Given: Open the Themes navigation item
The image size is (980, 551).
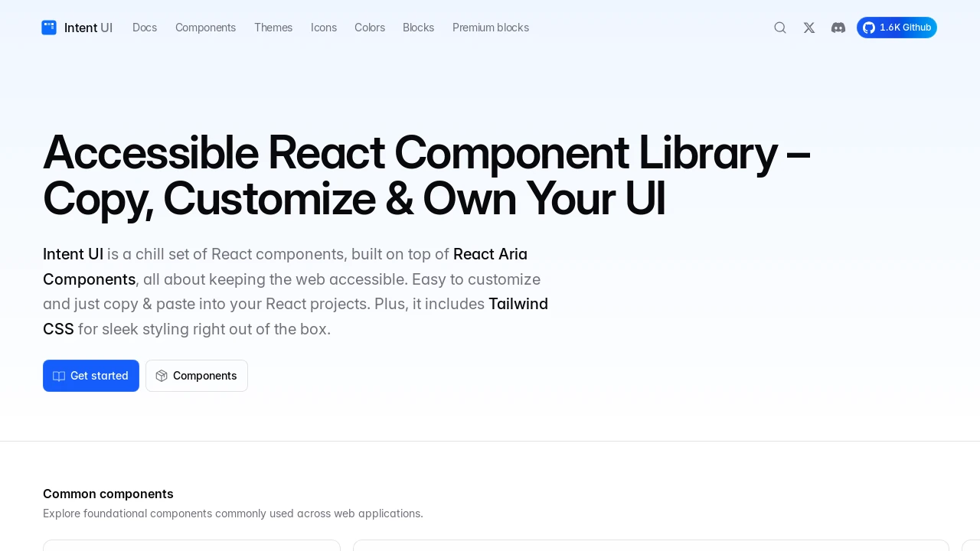Looking at the screenshot, I should pos(273,28).
